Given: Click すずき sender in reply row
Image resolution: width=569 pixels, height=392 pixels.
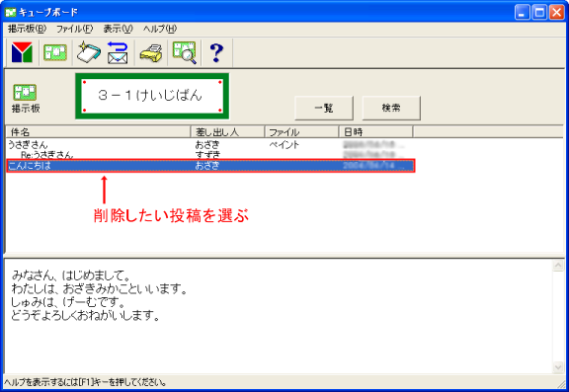Looking at the screenshot, I should 207,155.
